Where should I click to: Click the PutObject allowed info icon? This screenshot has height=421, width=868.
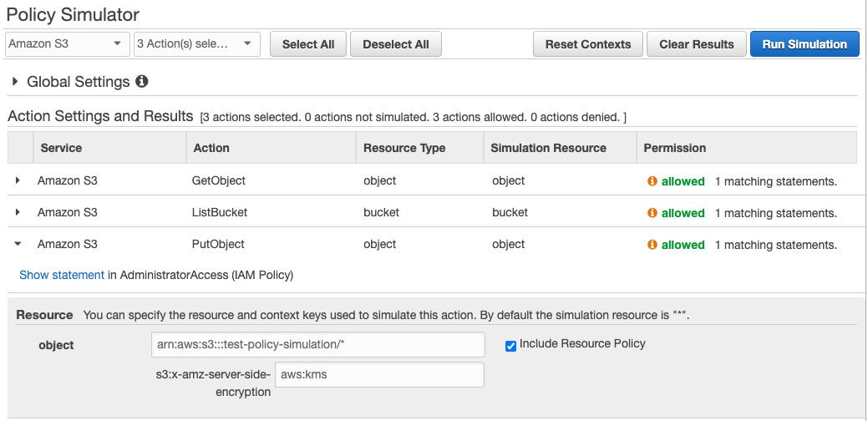click(652, 245)
